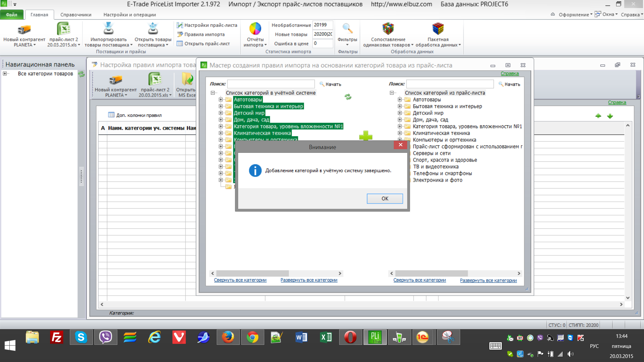Switch to the Справочники tab
Viewport: 644px width, 362px height.
[x=76, y=15]
